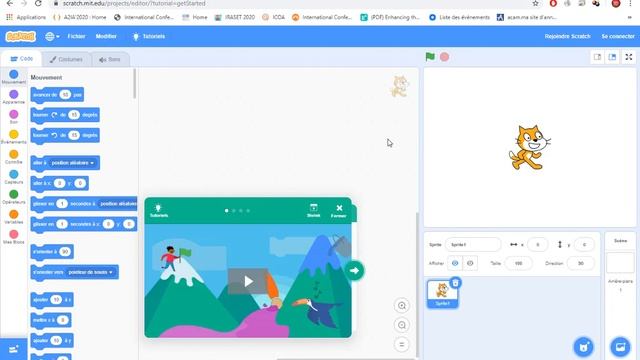The width and height of the screenshot is (640, 360).
Task: Click 'glisser en 1 secondes à x: y:' block
Action: [x=84, y=224]
